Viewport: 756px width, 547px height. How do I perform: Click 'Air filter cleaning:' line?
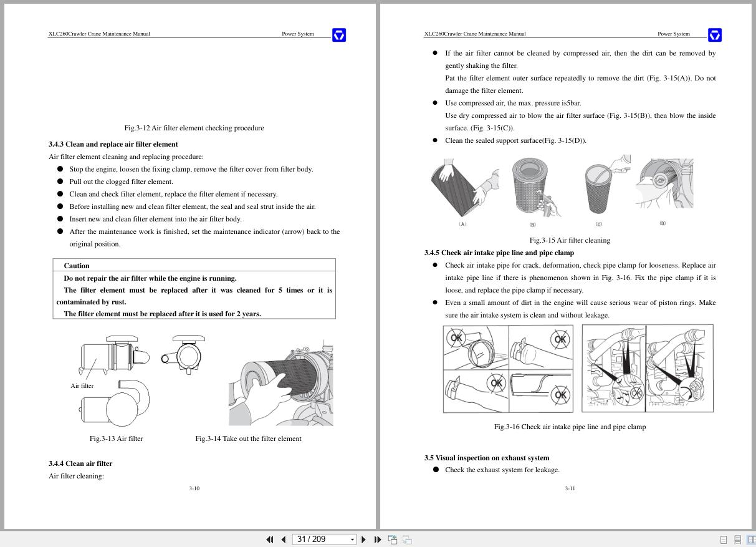(x=76, y=476)
